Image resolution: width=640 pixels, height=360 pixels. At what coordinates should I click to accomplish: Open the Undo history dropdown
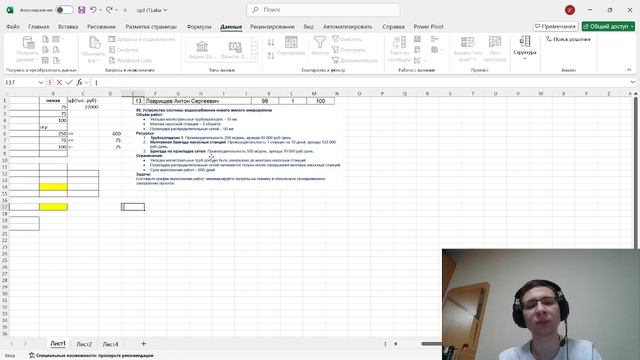click(100, 10)
